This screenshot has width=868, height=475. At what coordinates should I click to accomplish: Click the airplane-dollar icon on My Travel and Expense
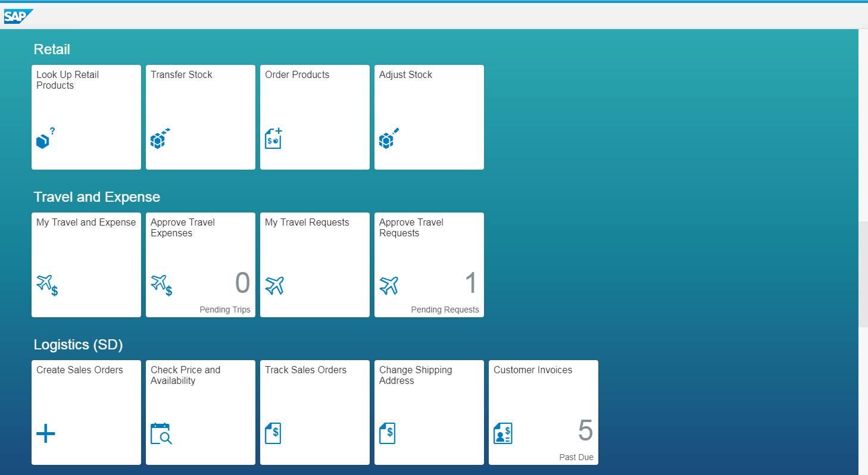[x=46, y=285]
